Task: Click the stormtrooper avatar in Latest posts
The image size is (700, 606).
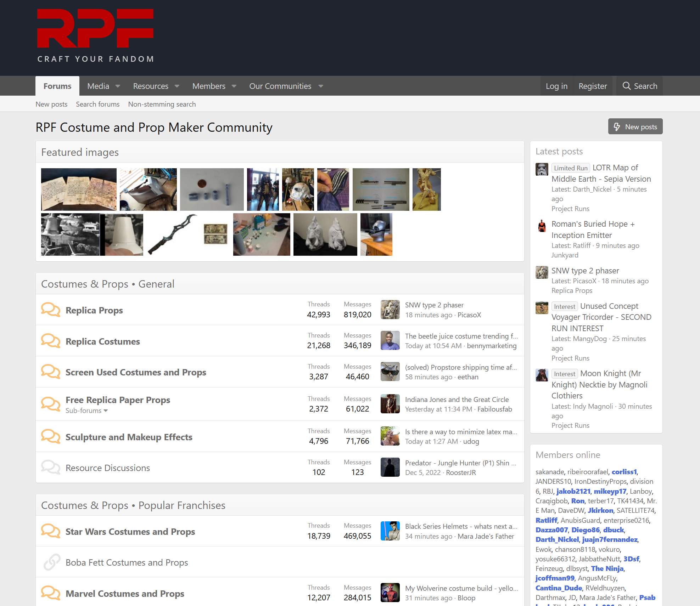Action: point(542,169)
